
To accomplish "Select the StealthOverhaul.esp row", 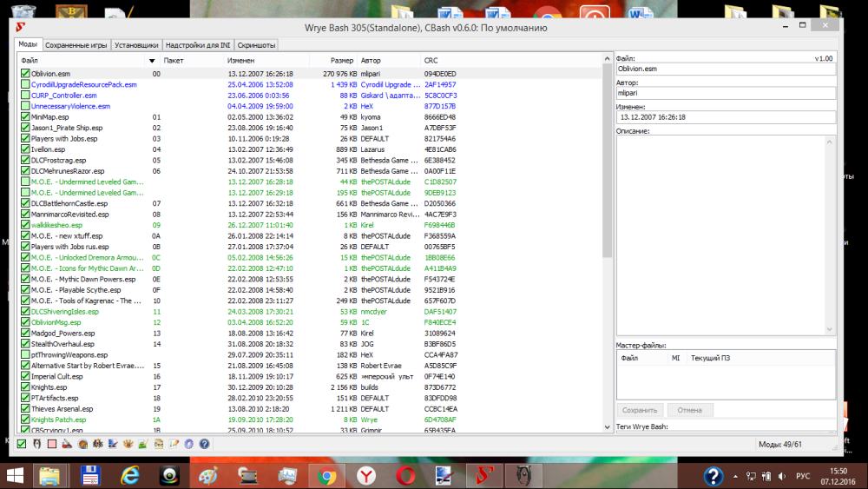I will tap(310, 344).
